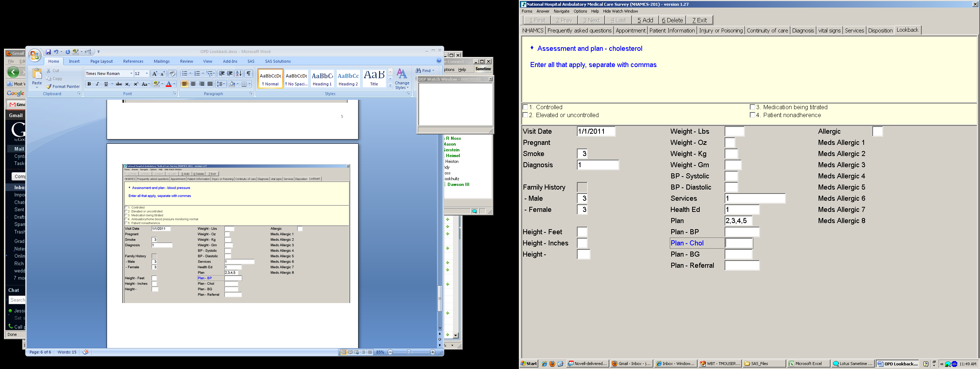Open the font name dropdown in Word
The width and height of the screenshot is (980, 369).
[131, 74]
